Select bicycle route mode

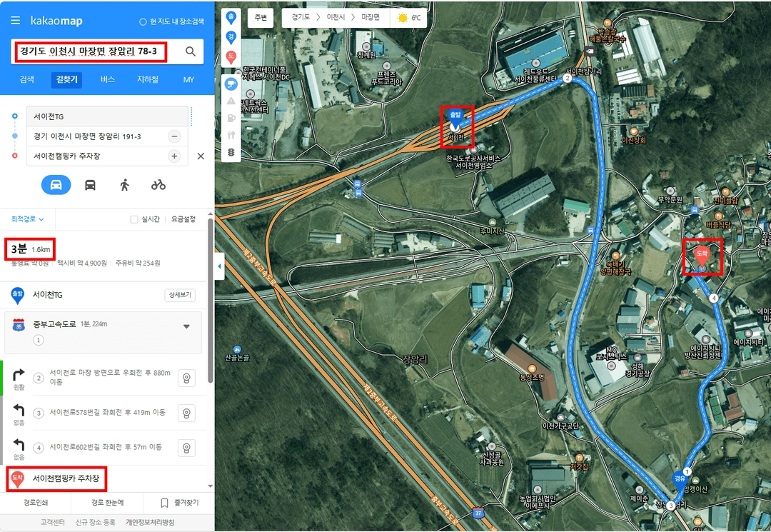click(x=158, y=185)
